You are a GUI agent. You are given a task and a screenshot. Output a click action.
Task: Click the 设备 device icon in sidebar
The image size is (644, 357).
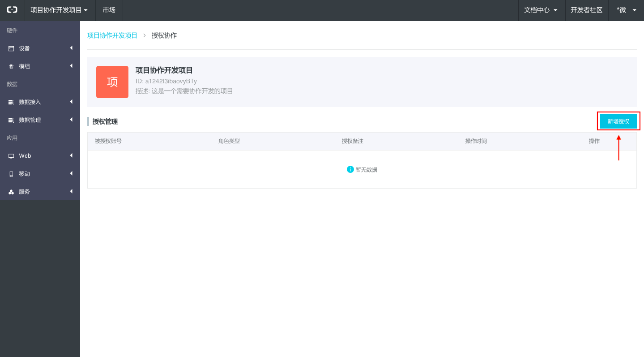point(11,48)
